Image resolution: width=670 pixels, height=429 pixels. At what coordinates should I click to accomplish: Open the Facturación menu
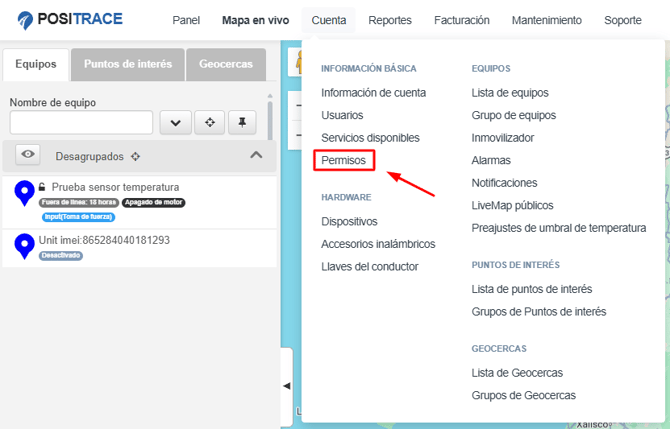tap(461, 20)
